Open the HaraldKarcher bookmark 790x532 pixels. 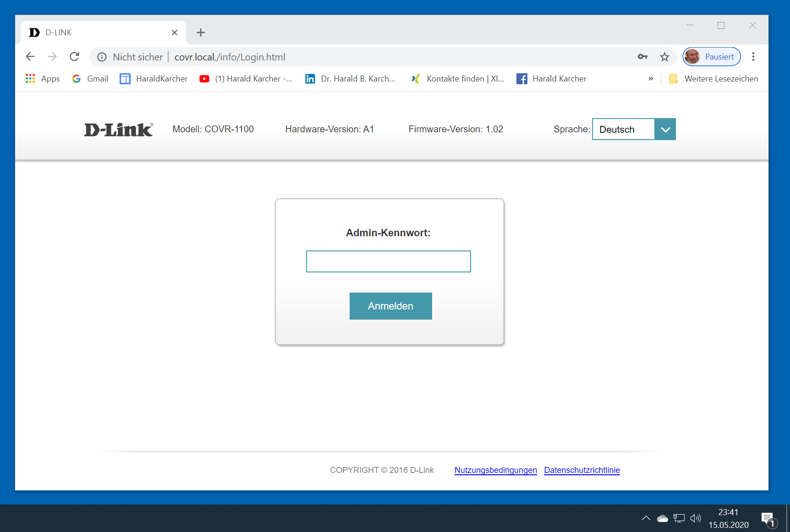point(154,79)
